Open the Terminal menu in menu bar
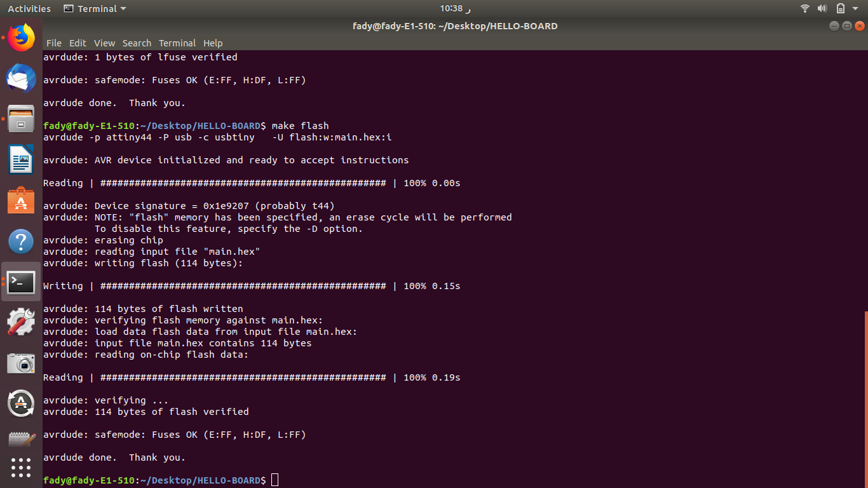868x488 pixels. (177, 43)
